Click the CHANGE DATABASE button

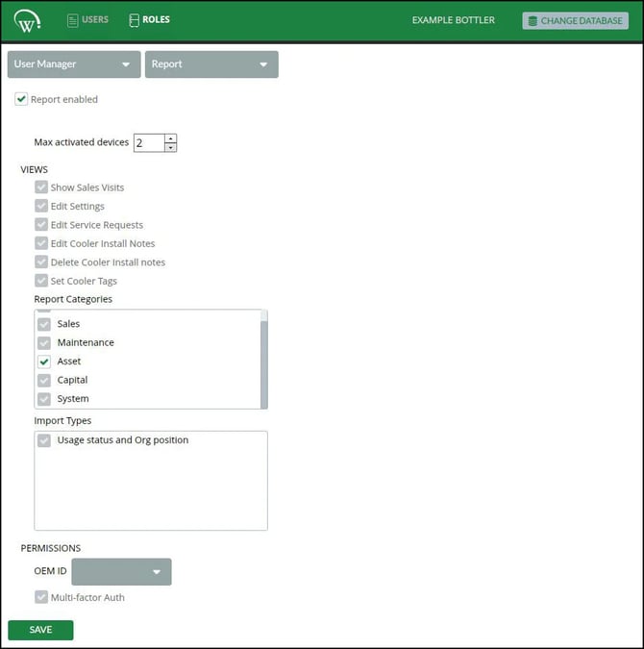pos(576,21)
